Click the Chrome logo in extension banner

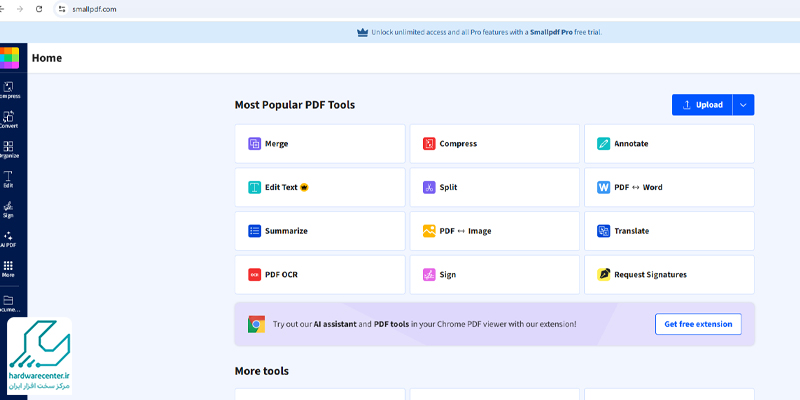[256, 324]
